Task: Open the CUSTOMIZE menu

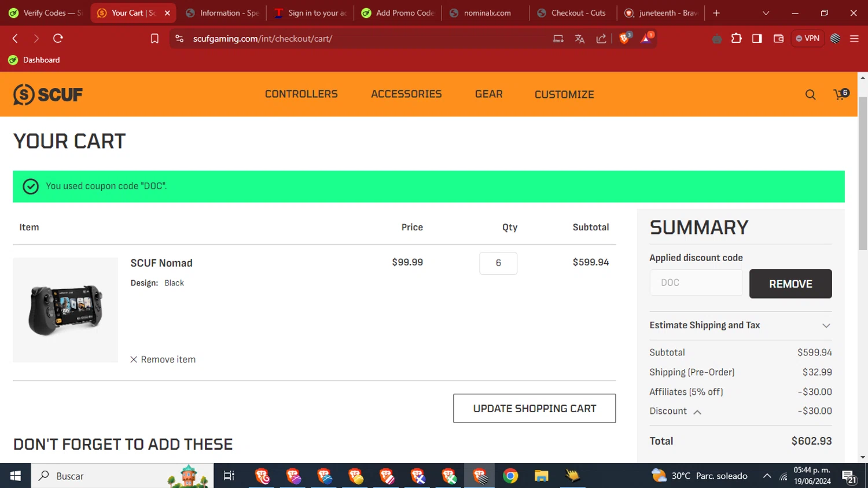Action: [x=564, y=94]
